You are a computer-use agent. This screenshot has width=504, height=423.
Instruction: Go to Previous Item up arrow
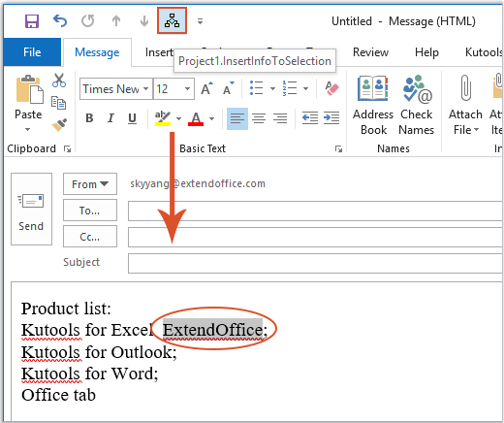click(116, 21)
